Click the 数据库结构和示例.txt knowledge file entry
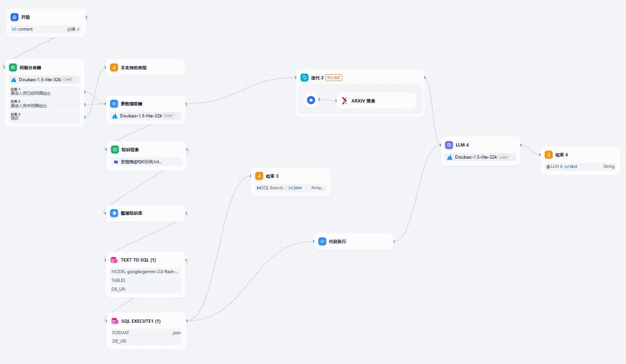626x364 pixels. tap(141, 162)
